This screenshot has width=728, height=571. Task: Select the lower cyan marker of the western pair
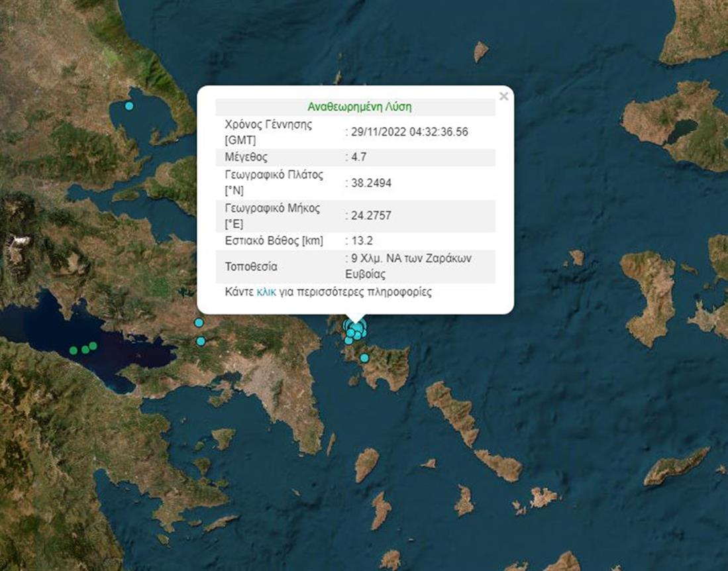201,341
